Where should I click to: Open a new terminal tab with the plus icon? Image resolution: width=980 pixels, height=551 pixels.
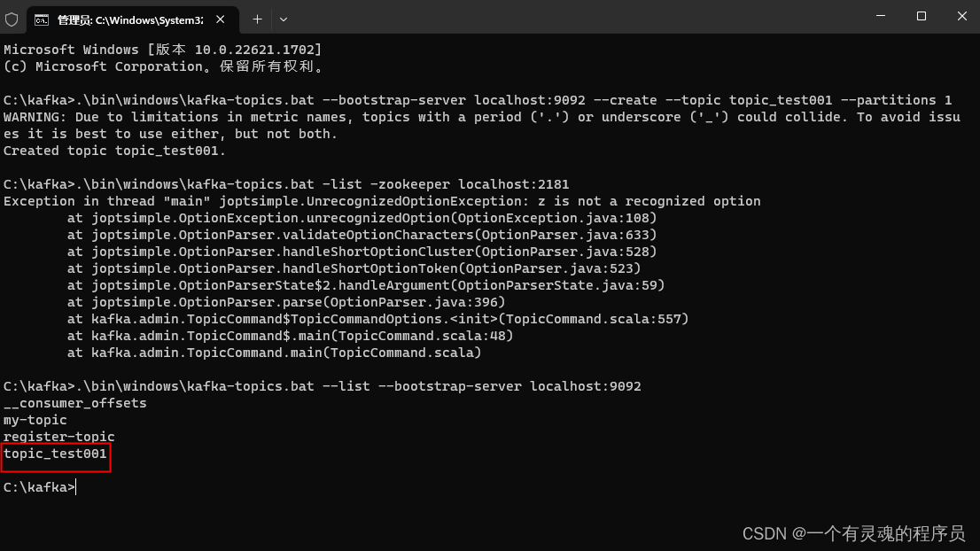click(x=255, y=18)
